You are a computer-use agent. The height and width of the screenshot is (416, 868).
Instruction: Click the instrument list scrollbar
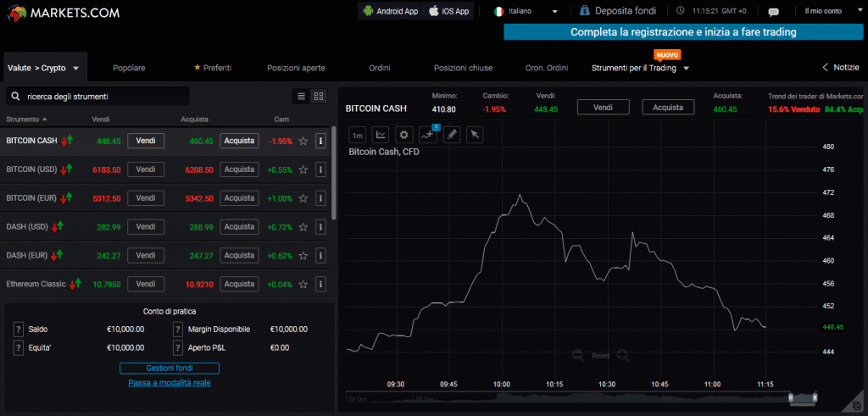(333, 173)
